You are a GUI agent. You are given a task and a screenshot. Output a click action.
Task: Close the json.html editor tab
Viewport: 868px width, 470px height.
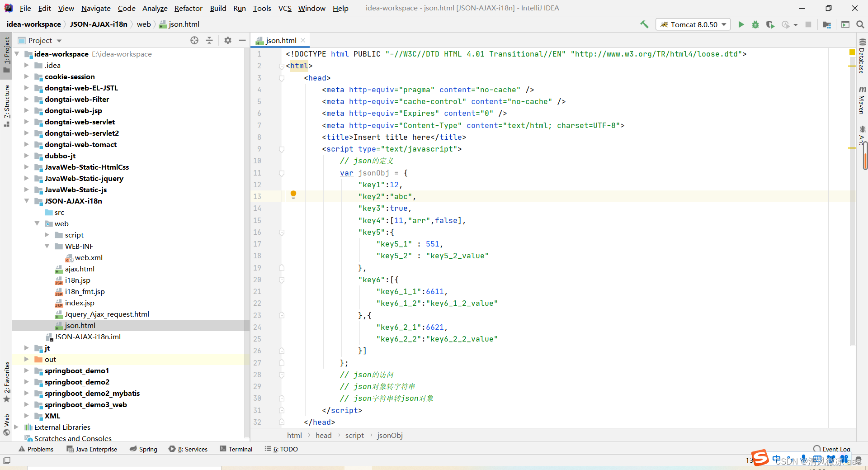(303, 40)
